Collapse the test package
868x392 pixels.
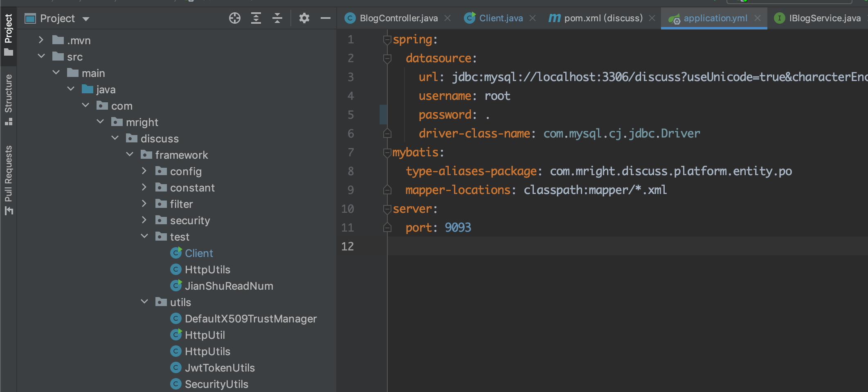pos(144,236)
